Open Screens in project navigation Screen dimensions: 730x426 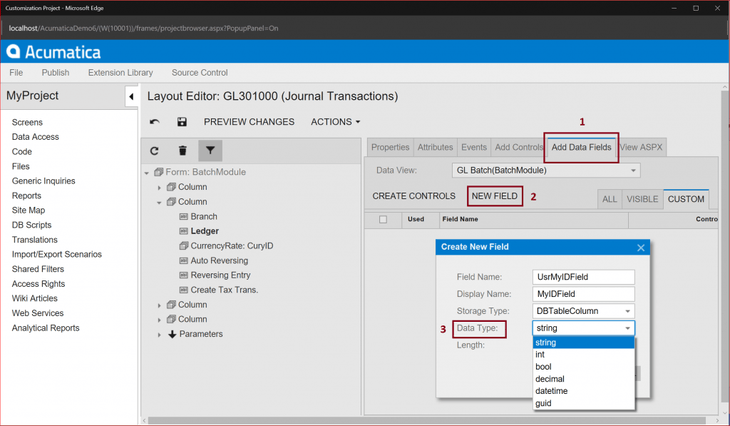(x=27, y=122)
